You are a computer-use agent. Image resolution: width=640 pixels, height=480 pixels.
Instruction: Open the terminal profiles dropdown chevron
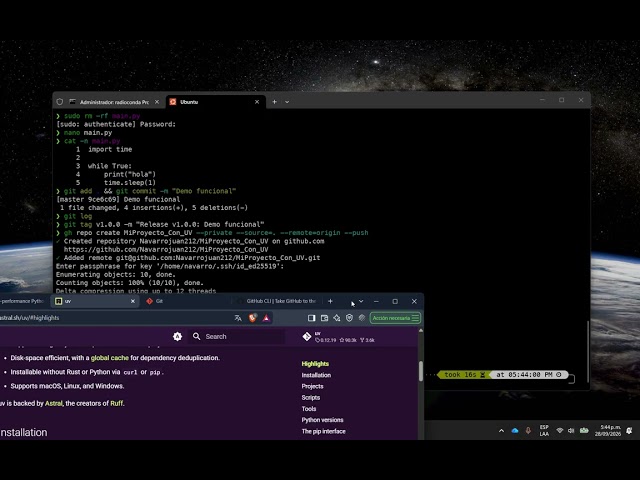tap(287, 102)
